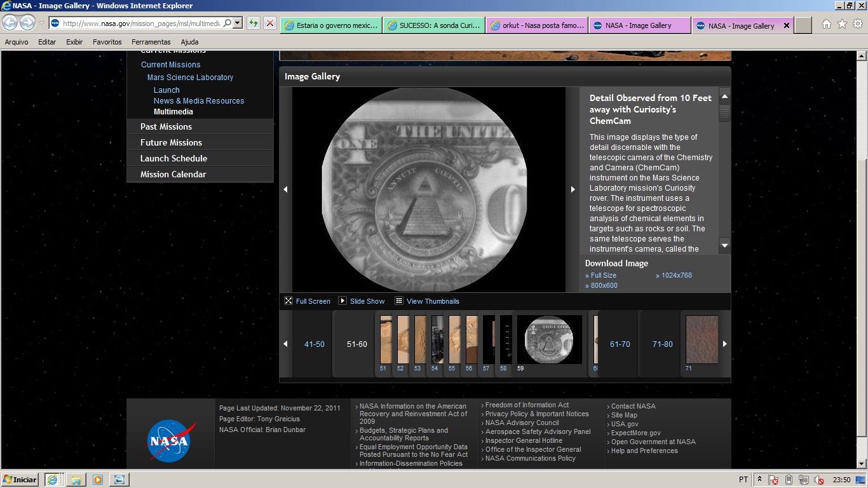Viewport: 868px width, 488px height.
Task: Open a new blank tab
Action: click(803, 25)
